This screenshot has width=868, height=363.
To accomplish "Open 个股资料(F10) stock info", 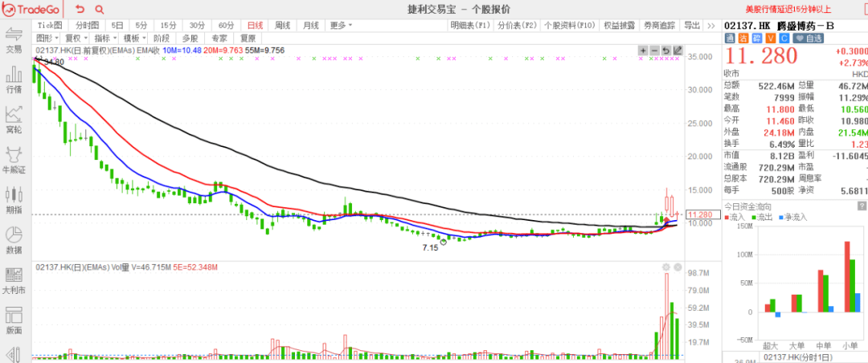I will pyautogui.click(x=570, y=26).
